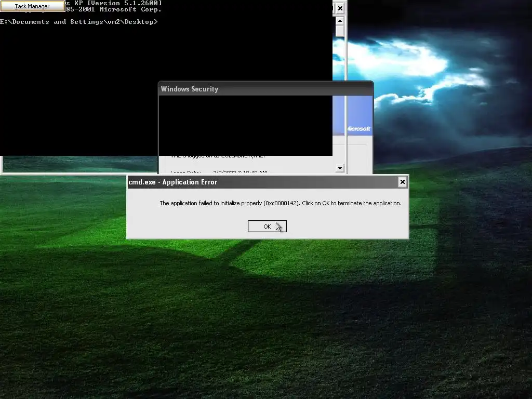
Task: Click the cmd.exe Application Error title bar
Action: coord(263,182)
